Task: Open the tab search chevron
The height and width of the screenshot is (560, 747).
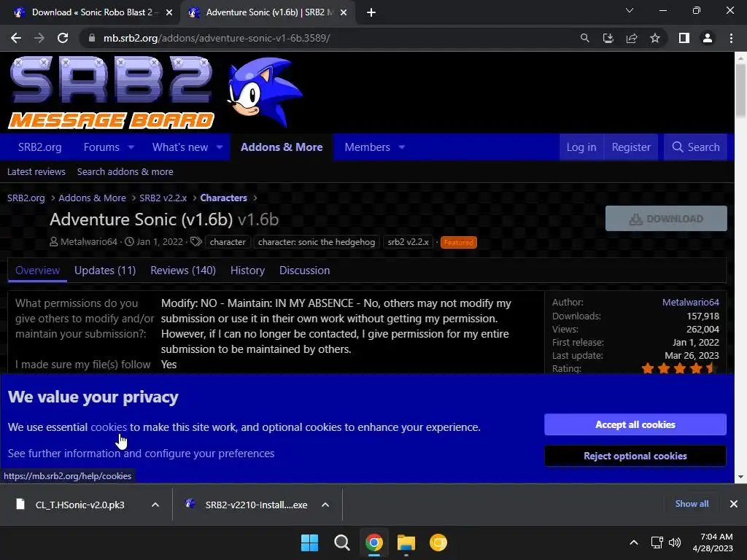Action: (x=630, y=10)
